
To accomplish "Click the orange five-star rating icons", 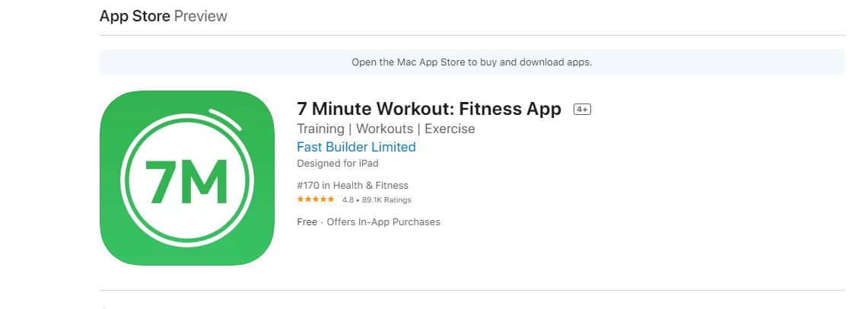I will pos(316,199).
